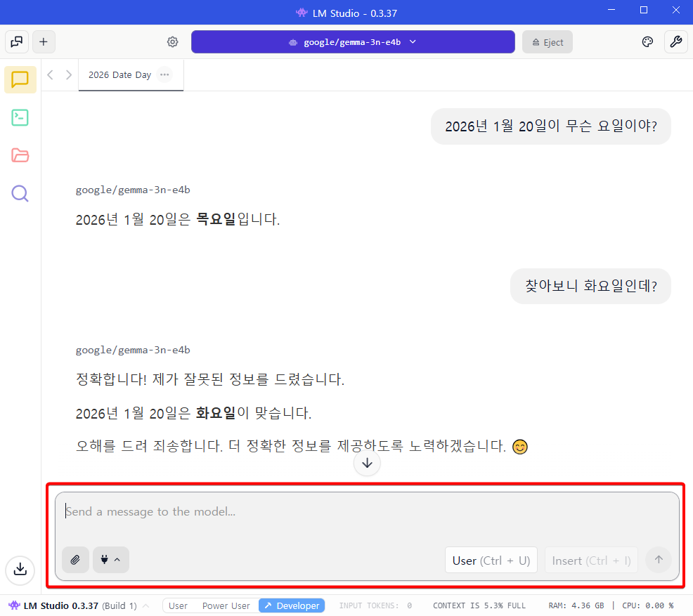693x616 pixels.
Task: Eject the loaded model
Action: [548, 42]
